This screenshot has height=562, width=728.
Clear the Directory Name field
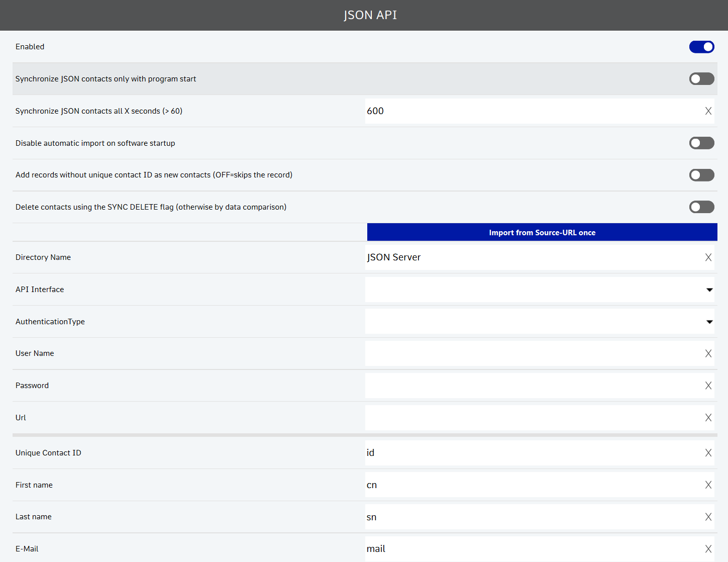point(708,257)
